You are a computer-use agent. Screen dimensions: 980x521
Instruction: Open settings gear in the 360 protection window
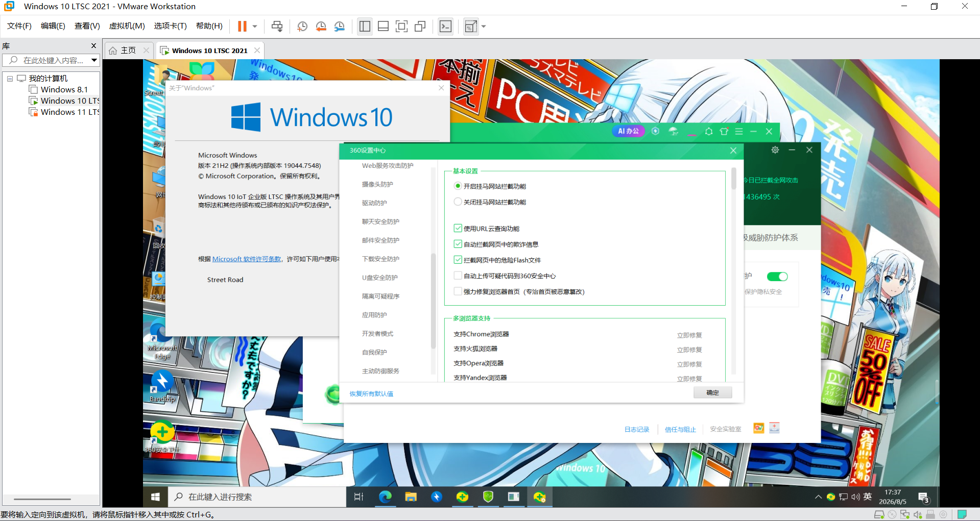pos(775,150)
